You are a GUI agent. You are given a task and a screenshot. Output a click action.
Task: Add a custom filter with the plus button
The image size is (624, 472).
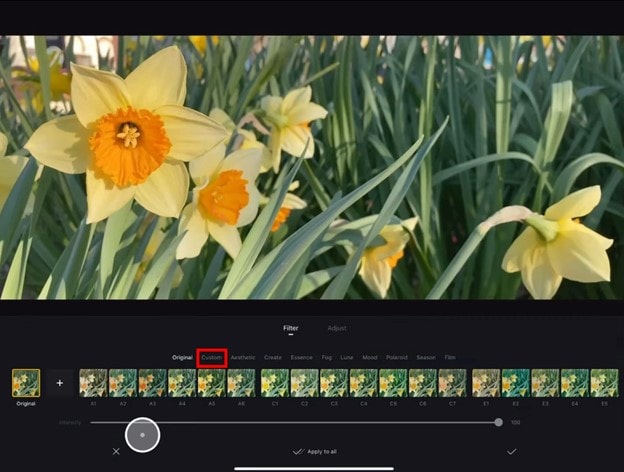pyautogui.click(x=60, y=383)
